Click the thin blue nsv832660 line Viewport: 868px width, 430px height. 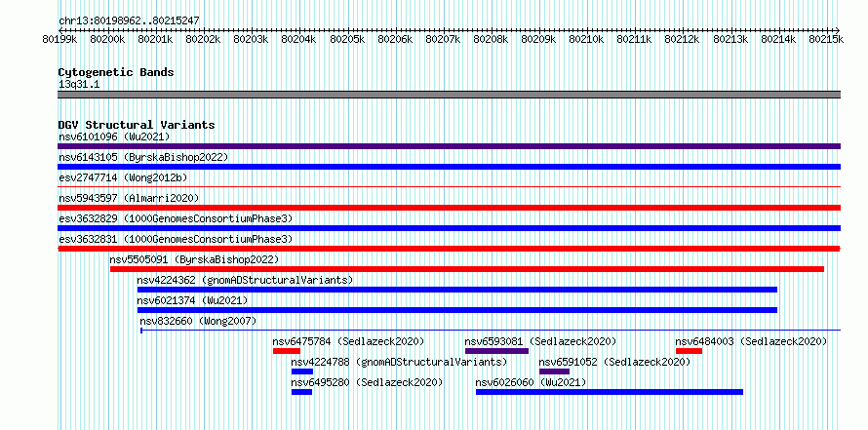pyautogui.click(x=491, y=331)
